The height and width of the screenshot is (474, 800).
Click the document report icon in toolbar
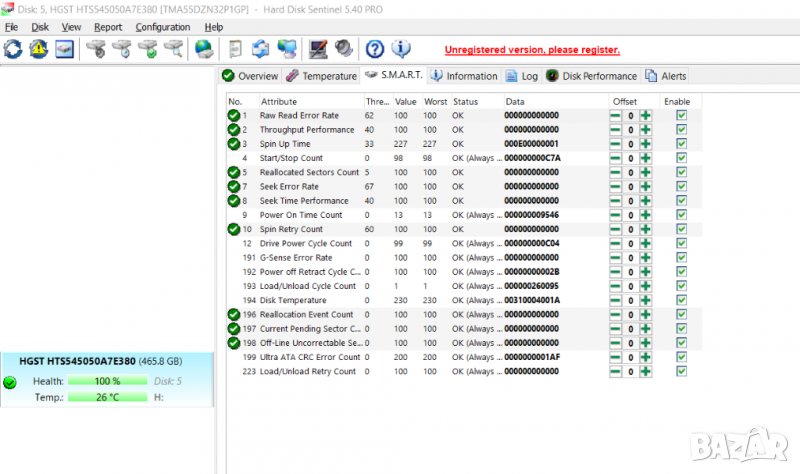point(235,49)
